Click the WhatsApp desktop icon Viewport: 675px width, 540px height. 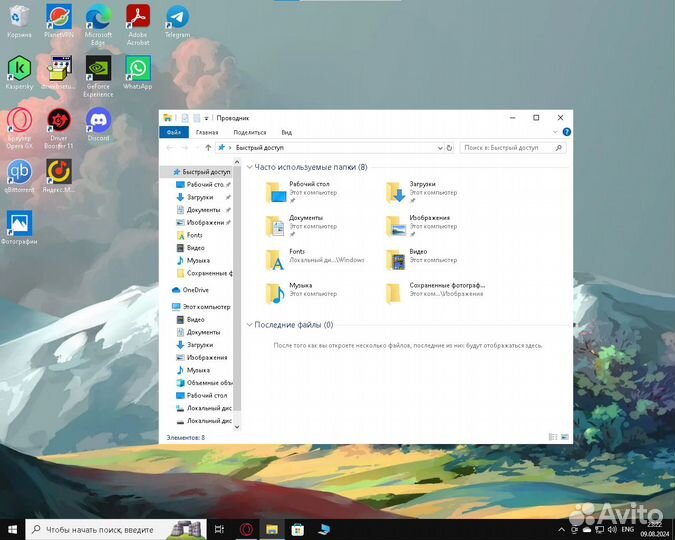137,69
